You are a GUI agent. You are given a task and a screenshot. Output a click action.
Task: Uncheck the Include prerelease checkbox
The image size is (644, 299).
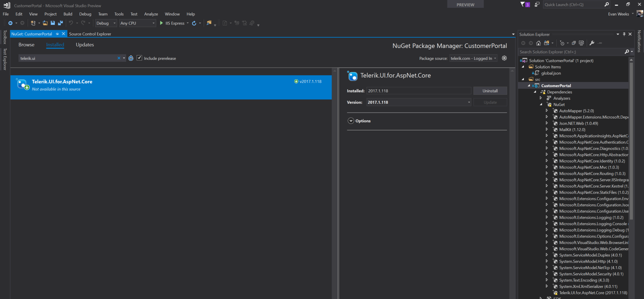tap(139, 58)
